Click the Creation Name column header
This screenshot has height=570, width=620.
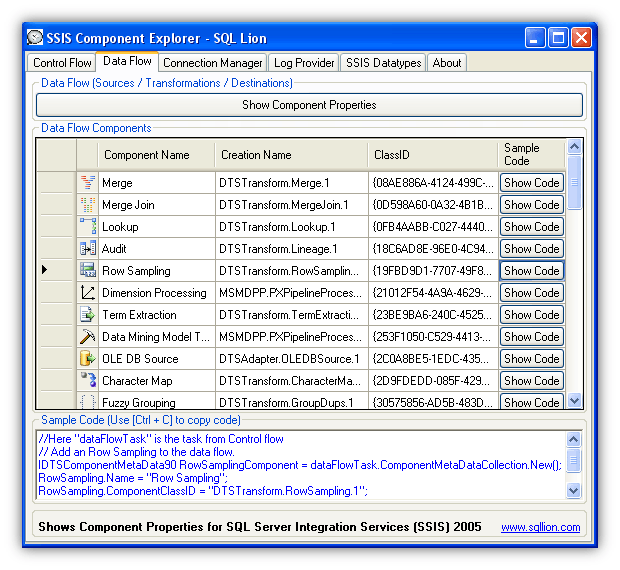coord(291,155)
